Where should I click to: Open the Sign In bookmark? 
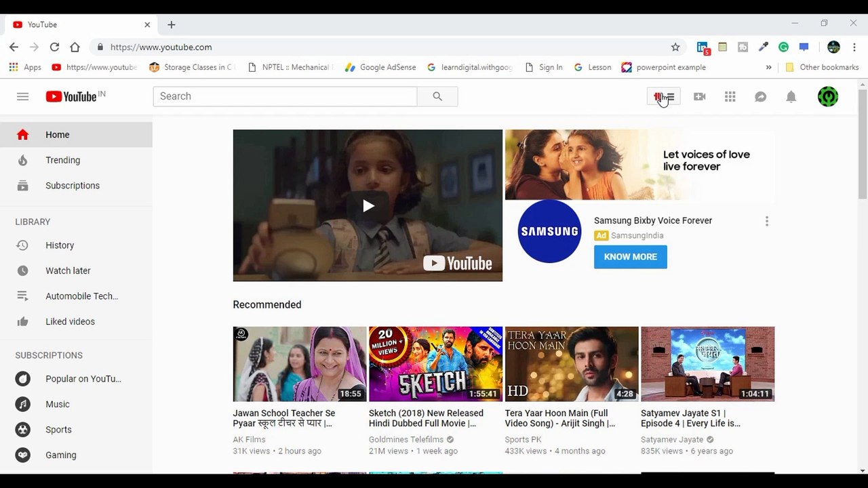click(544, 67)
